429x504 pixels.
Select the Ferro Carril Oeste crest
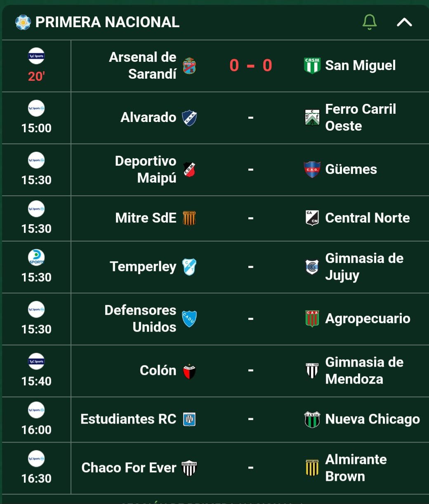[x=312, y=117]
